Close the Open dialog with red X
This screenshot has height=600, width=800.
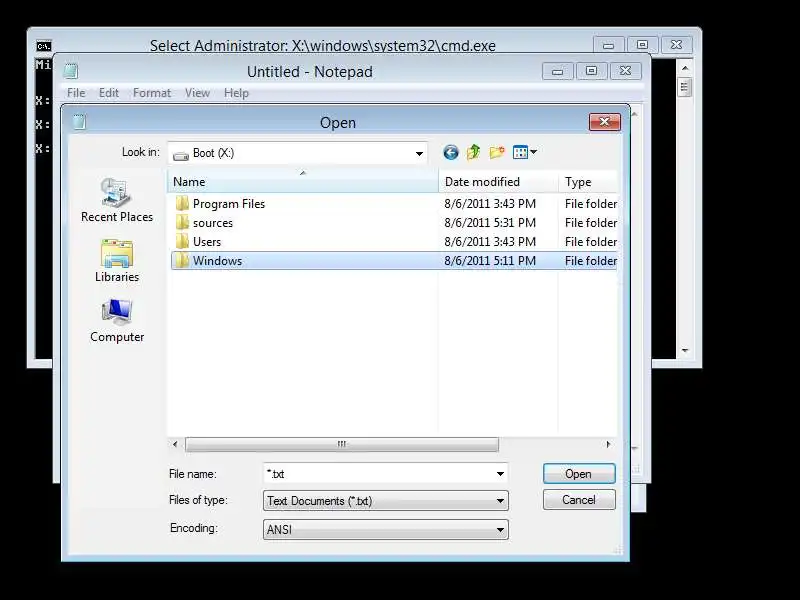(605, 122)
